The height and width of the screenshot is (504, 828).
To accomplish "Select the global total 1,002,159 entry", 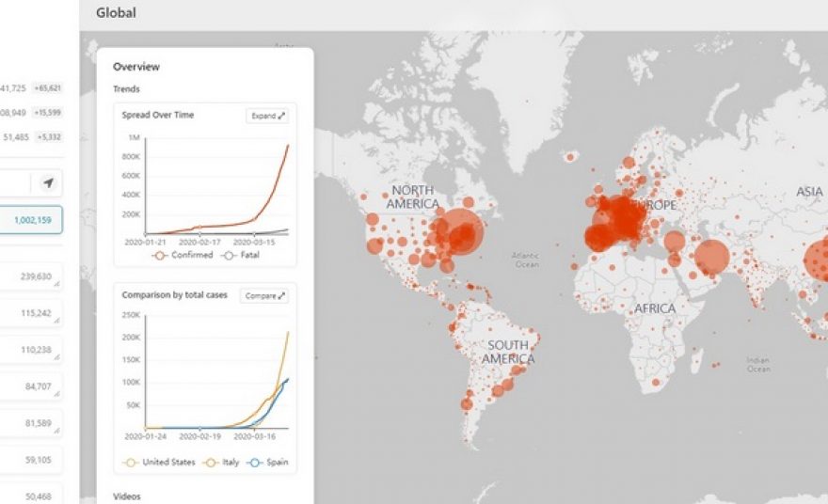I will tap(31, 220).
